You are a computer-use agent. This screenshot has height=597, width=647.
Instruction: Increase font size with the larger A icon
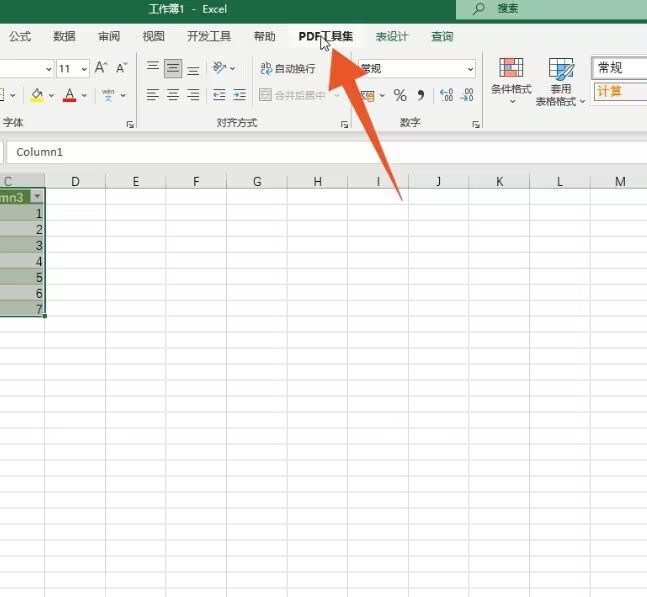100,68
